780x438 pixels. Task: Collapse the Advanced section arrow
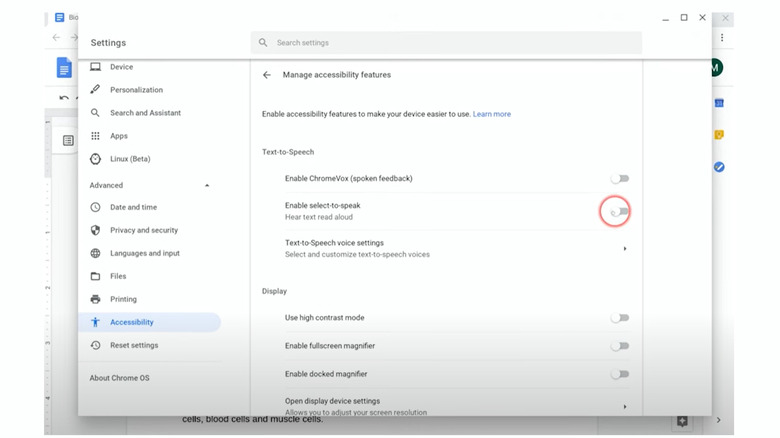point(207,186)
